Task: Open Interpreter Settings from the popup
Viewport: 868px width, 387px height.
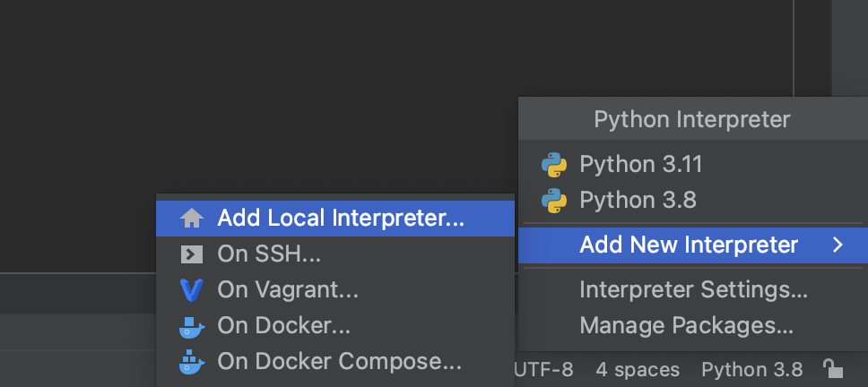Action: (693, 290)
